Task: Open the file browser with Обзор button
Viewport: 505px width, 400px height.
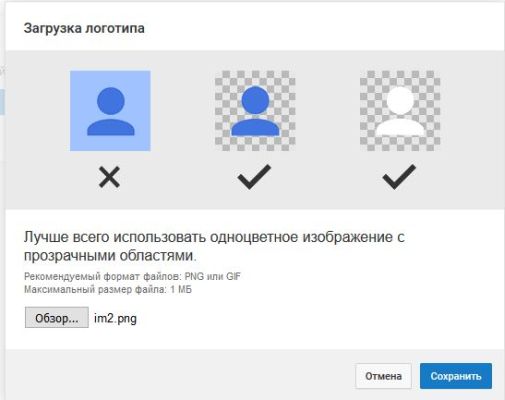Action: point(57,317)
